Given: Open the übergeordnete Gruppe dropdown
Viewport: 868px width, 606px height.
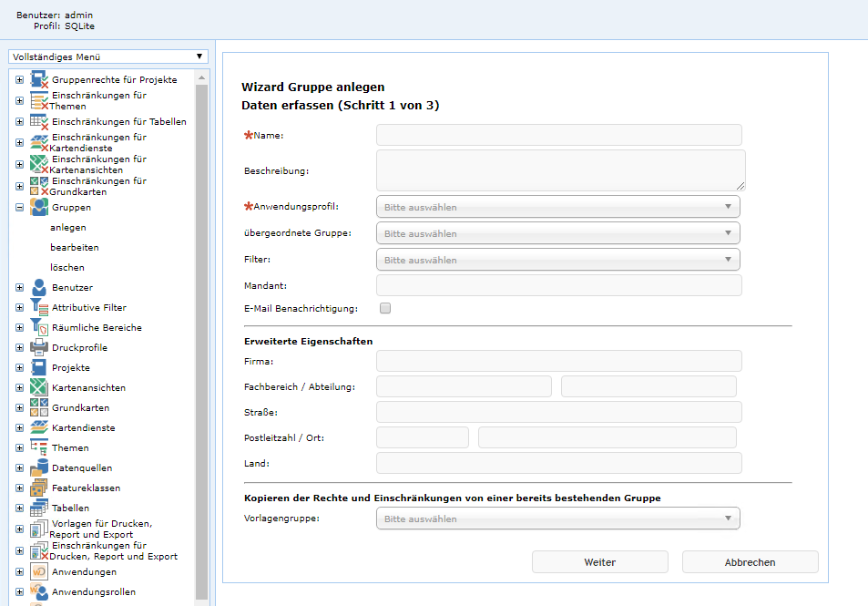Looking at the screenshot, I should [557, 233].
